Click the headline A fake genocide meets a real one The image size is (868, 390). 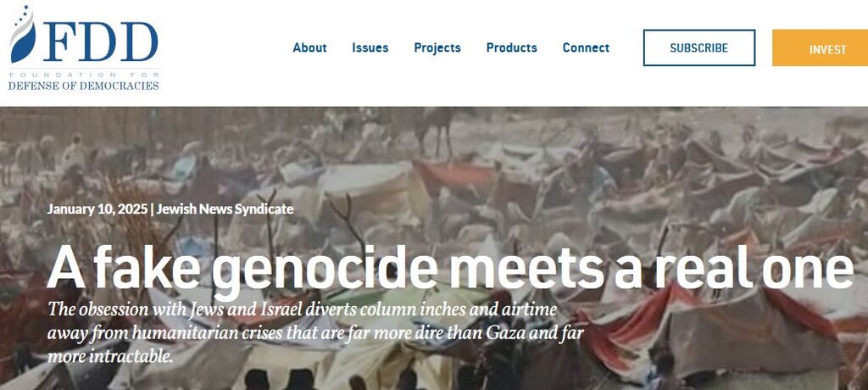point(449,267)
